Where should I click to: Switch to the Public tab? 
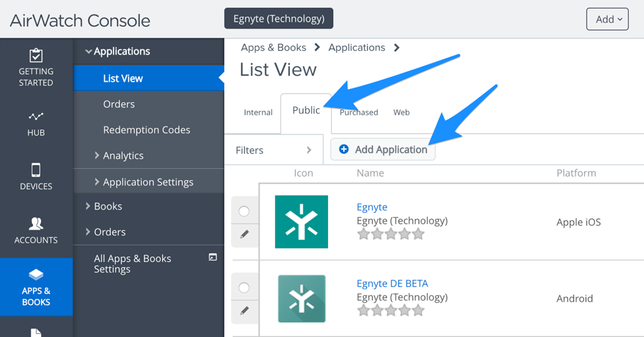[x=306, y=110]
